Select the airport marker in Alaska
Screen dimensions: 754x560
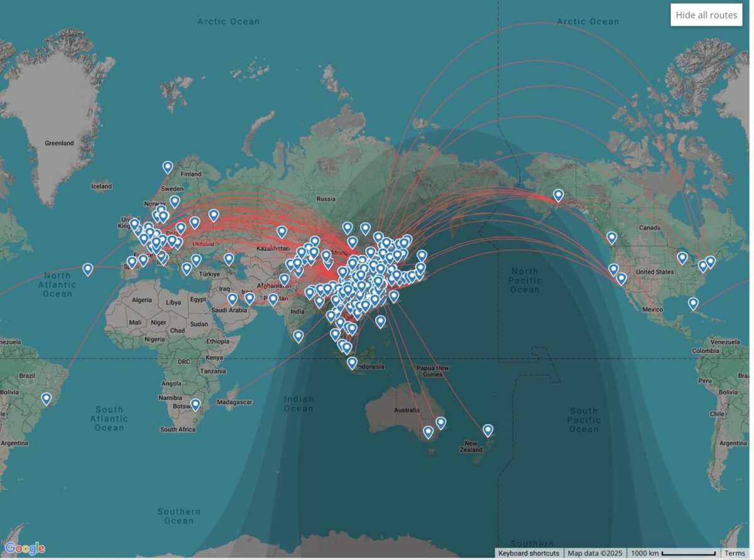(558, 195)
